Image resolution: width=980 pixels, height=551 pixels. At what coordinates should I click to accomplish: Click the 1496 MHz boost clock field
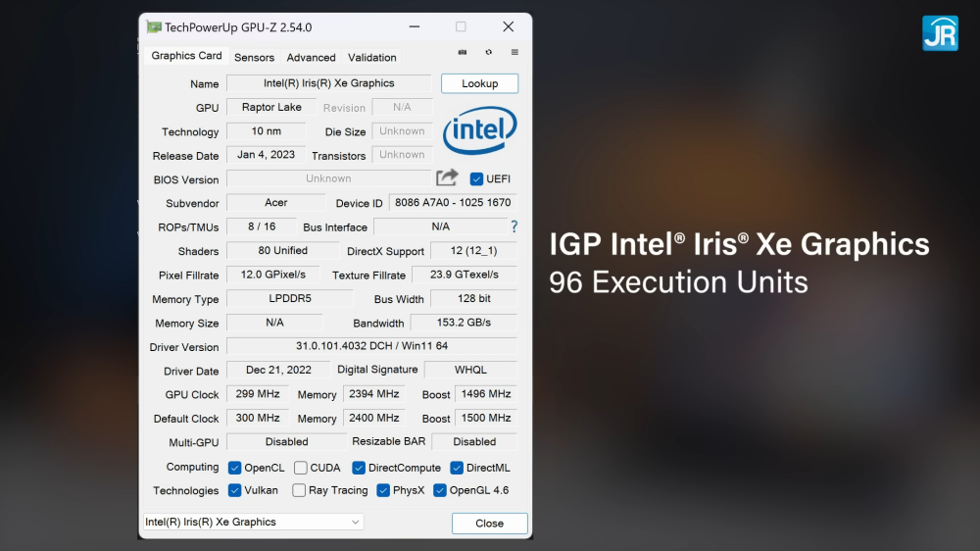pyautogui.click(x=486, y=394)
